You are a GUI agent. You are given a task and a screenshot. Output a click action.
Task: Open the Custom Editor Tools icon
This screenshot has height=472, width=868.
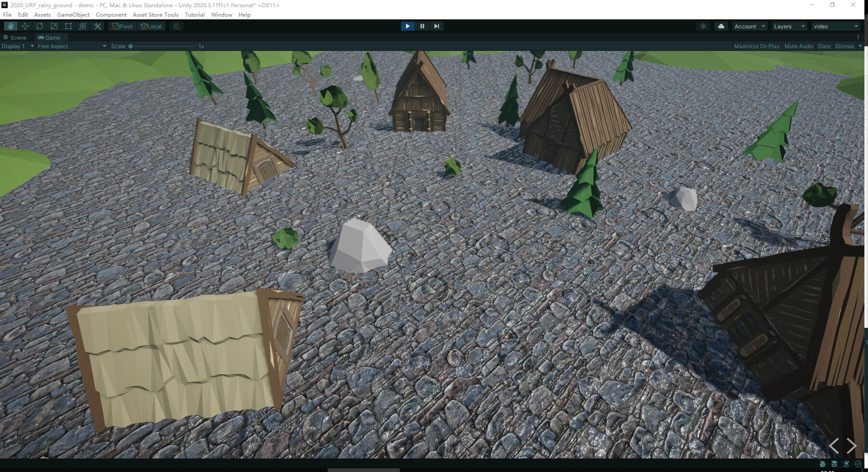pos(97,26)
